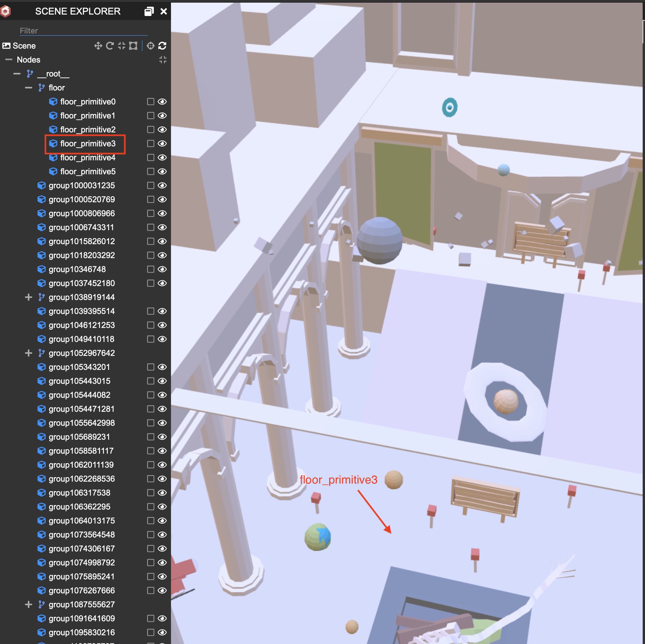Enable the rotation gizmo icon

[110, 46]
